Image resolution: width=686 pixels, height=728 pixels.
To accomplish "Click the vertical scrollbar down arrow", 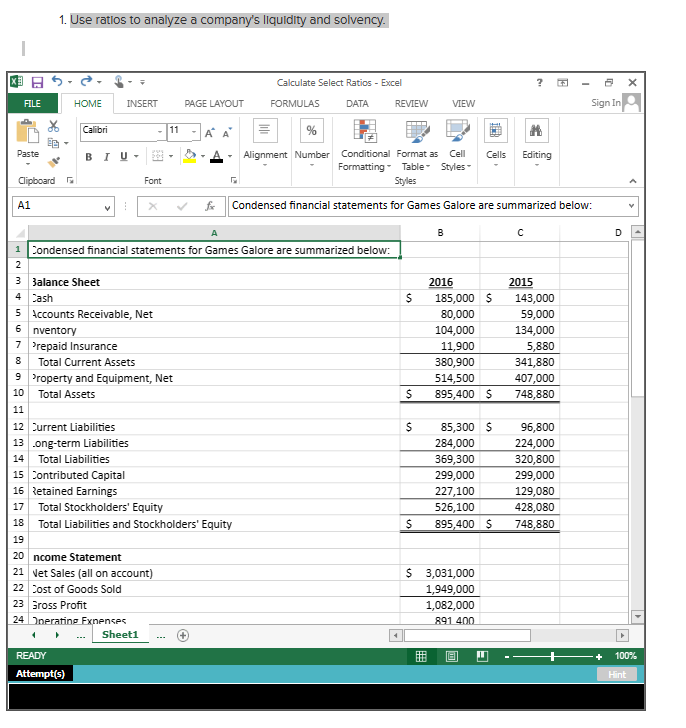I will click(x=638, y=617).
